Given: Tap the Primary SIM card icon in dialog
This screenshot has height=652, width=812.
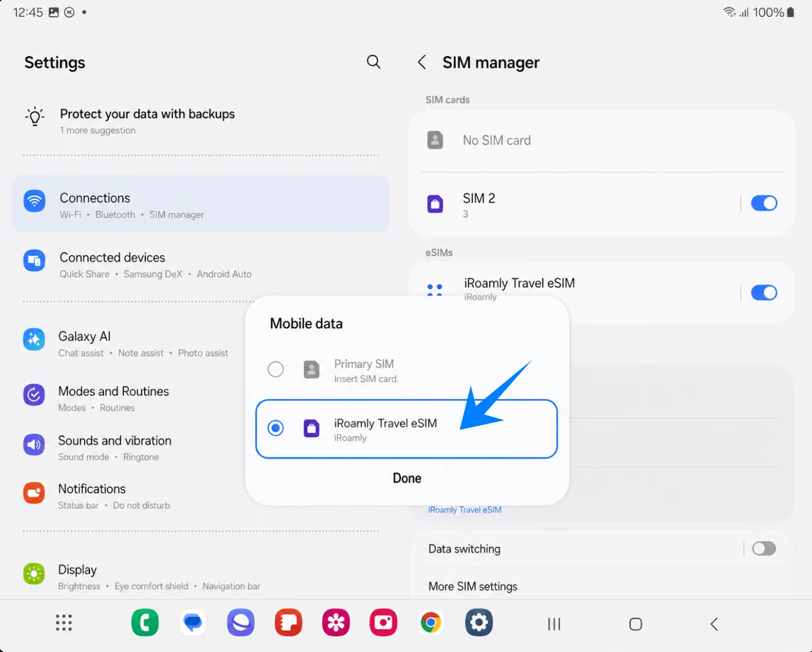Looking at the screenshot, I should click(x=311, y=369).
